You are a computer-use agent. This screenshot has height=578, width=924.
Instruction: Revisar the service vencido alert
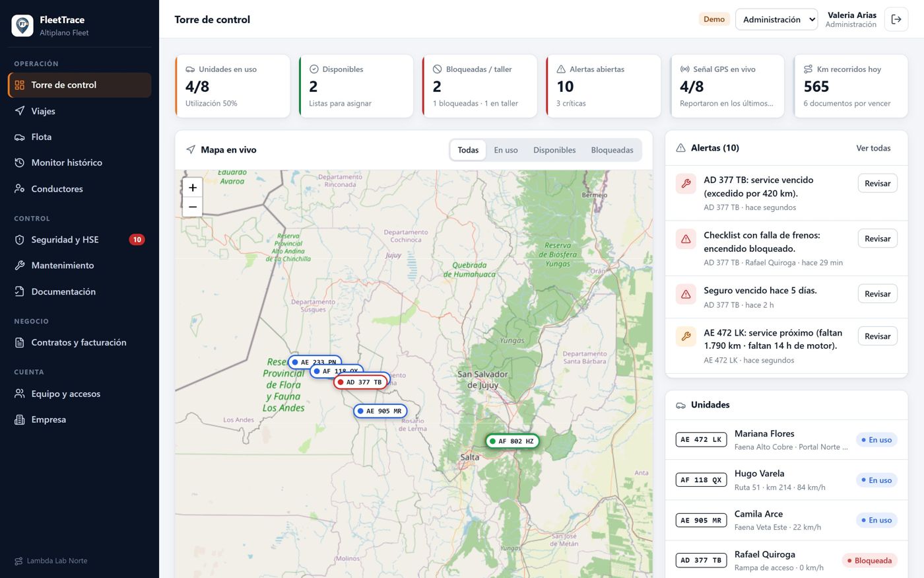click(877, 184)
